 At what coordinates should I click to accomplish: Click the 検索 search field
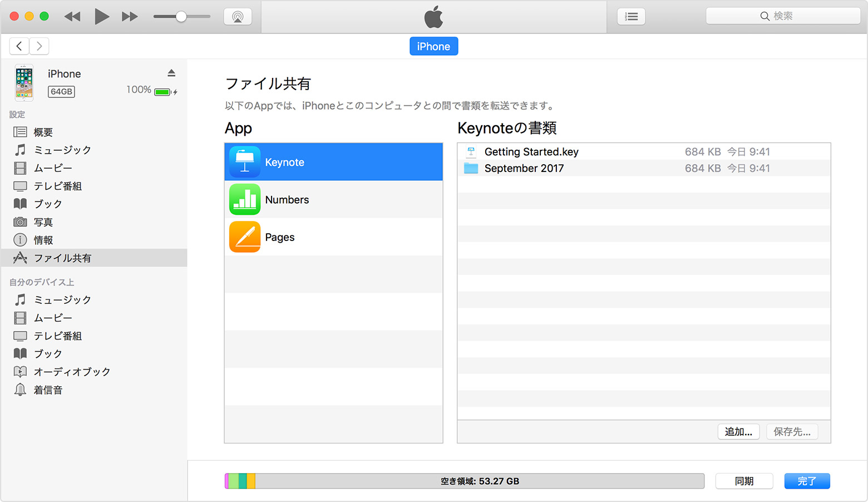(783, 16)
